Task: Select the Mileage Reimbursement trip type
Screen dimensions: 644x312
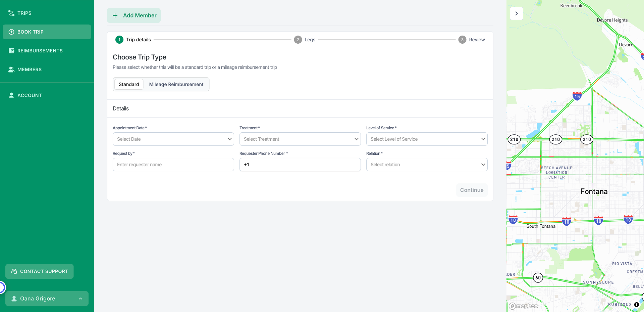Action: tap(176, 84)
